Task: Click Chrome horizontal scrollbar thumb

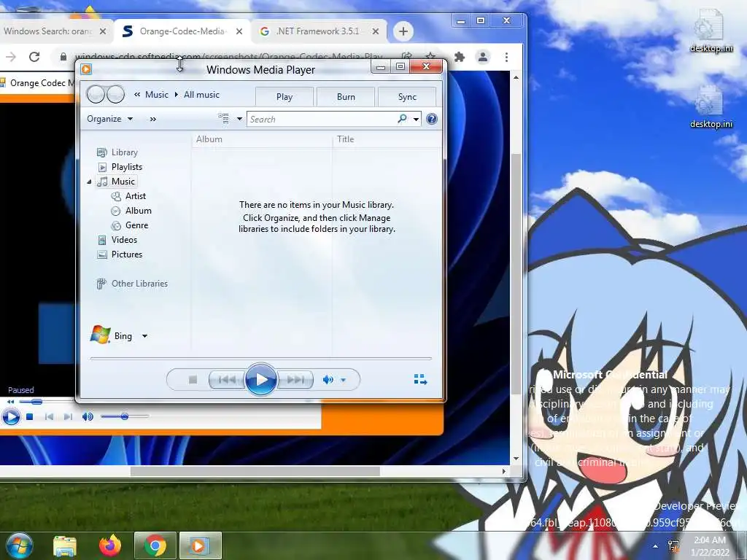Action: coord(255,471)
